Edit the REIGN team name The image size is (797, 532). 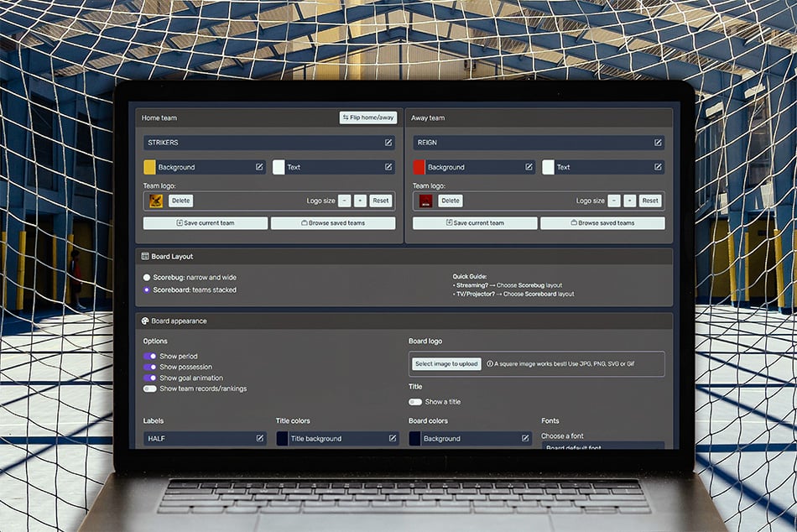tap(657, 142)
